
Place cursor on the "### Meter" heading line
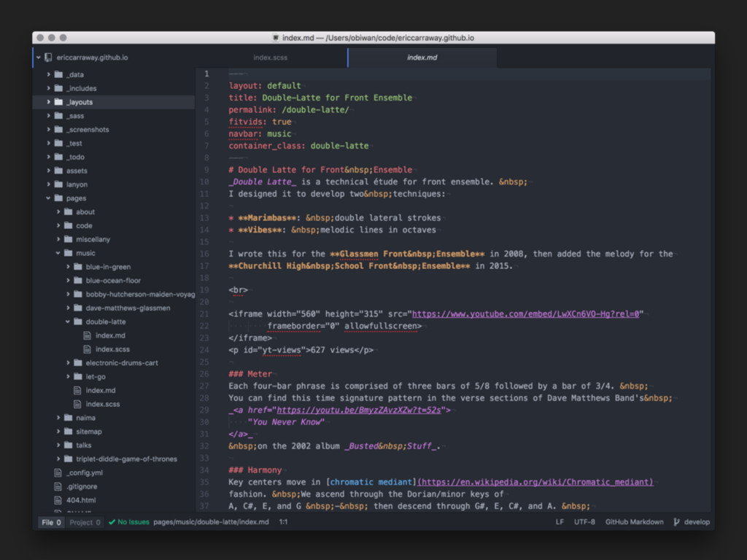[250, 374]
